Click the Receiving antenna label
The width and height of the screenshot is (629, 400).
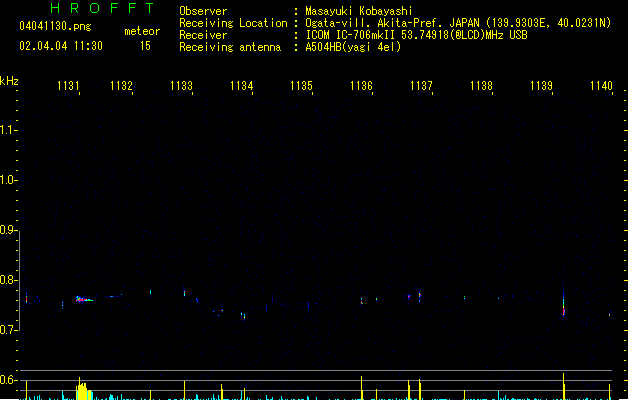230,47
